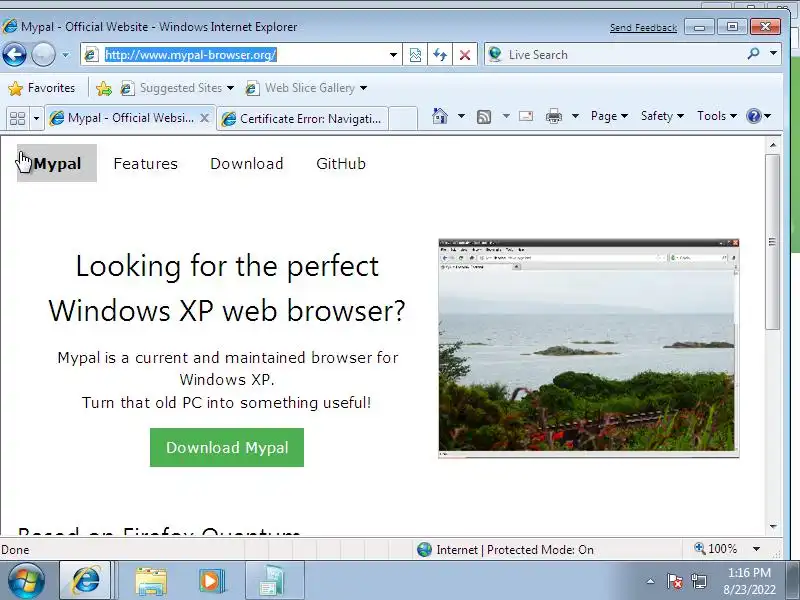Click the 'Done' status bar text
This screenshot has width=800, height=600.
[15, 550]
